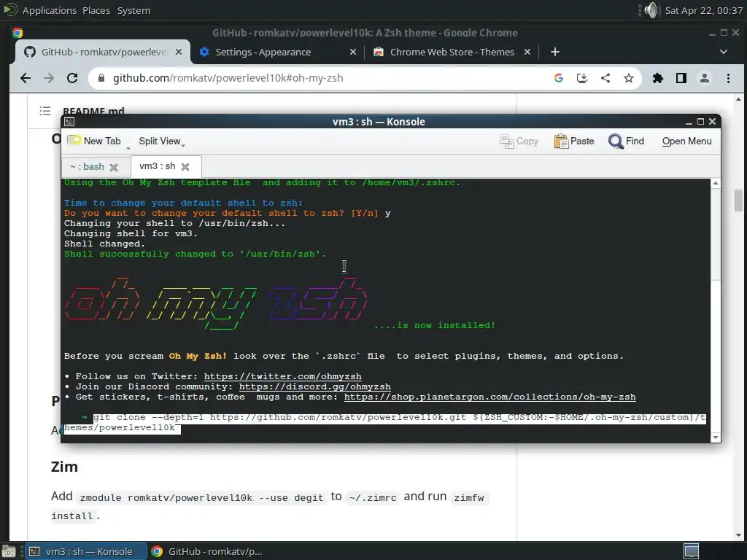Click Konsole scrollbar down arrow
This screenshot has height=560, width=747.
(716, 437)
